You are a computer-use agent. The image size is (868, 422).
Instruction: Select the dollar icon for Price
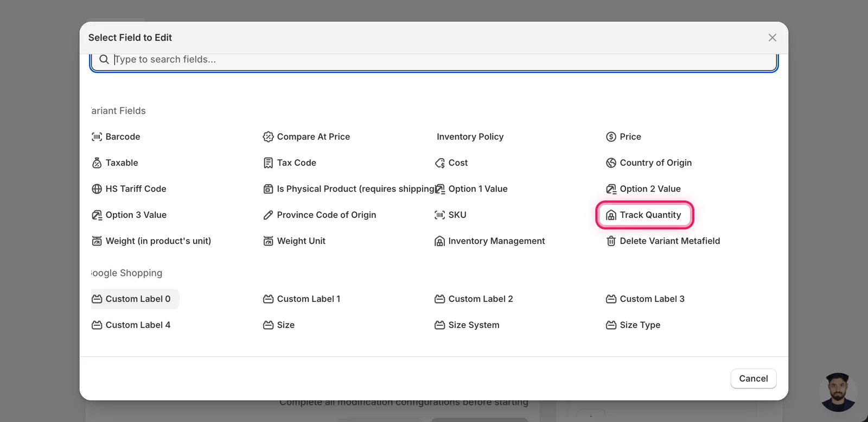click(x=611, y=137)
